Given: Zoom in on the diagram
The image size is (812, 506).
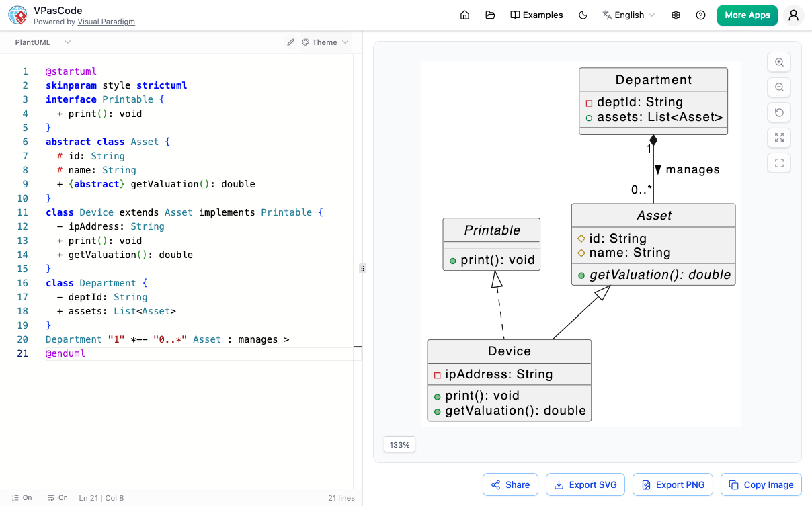Looking at the screenshot, I should tap(779, 62).
